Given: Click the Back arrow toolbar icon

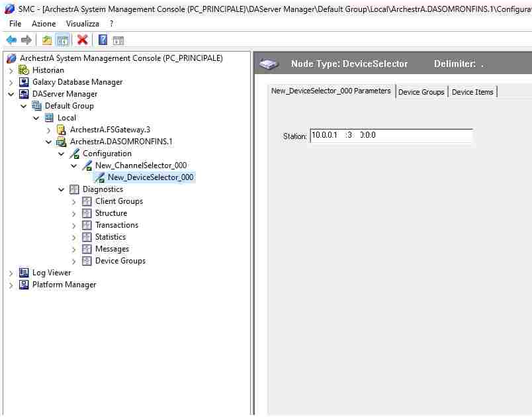Looking at the screenshot, I should 11,40.
